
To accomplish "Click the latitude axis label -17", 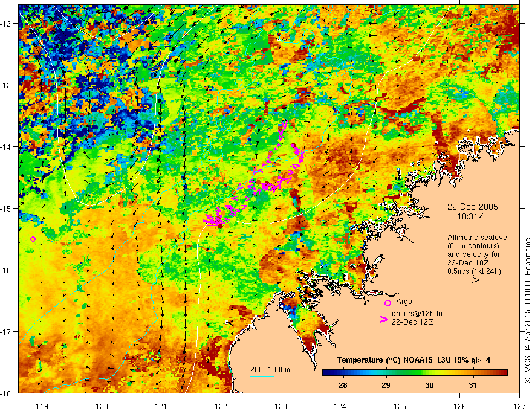I will [7, 332].
